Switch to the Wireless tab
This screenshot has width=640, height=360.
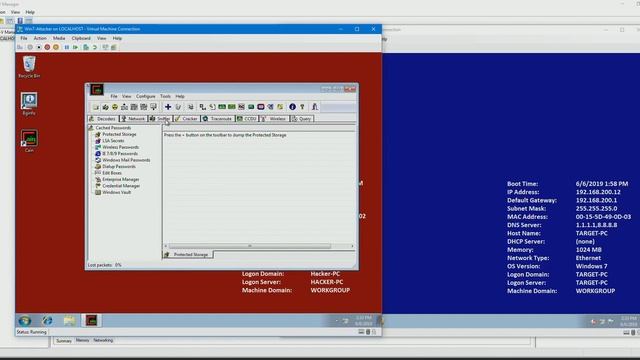coord(274,119)
